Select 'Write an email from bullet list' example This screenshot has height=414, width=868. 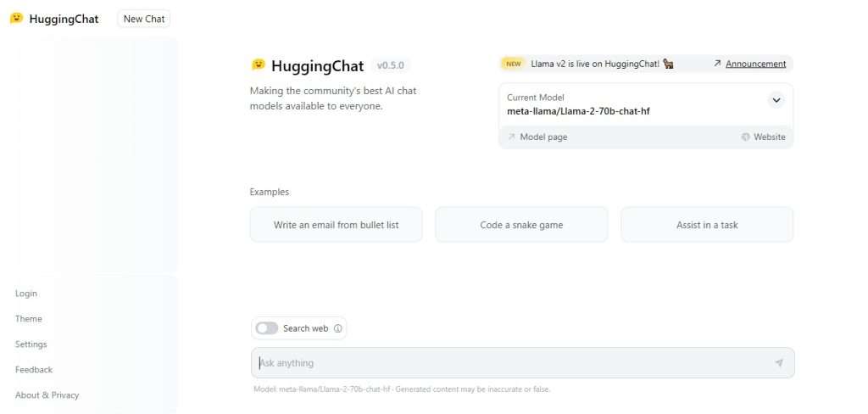336,225
